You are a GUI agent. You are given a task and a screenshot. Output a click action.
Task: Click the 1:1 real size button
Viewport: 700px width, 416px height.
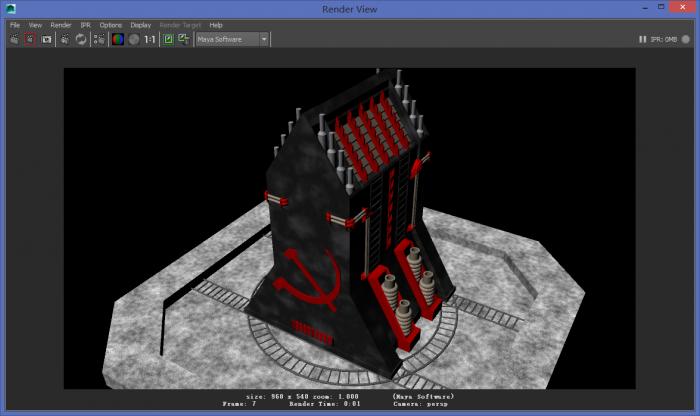coord(150,39)
